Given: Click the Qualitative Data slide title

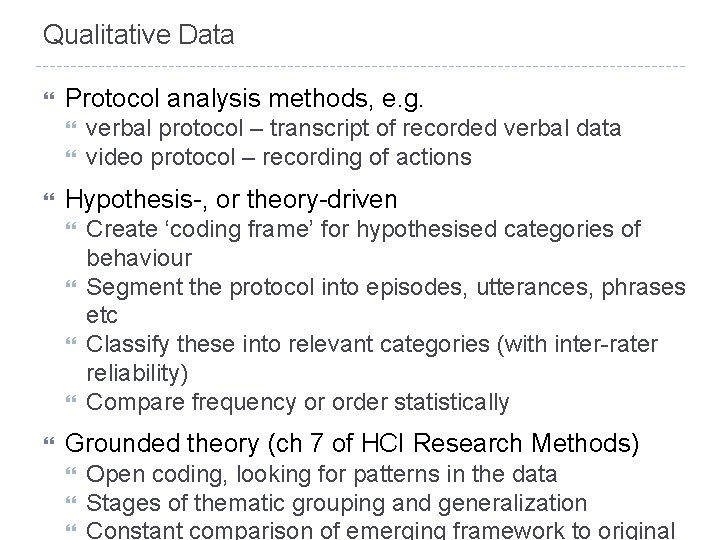Looking at the screenshot, I should point(138,35).
